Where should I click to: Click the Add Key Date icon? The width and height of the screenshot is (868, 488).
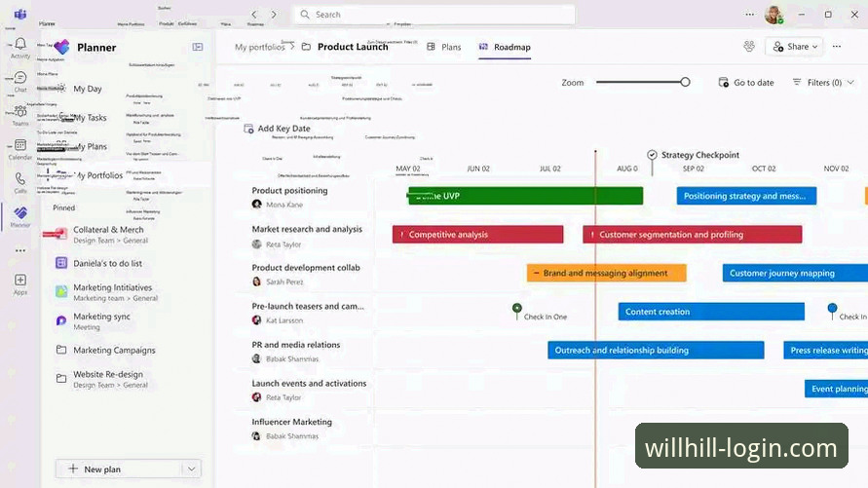pyautogui.click(x=248, y=129)
